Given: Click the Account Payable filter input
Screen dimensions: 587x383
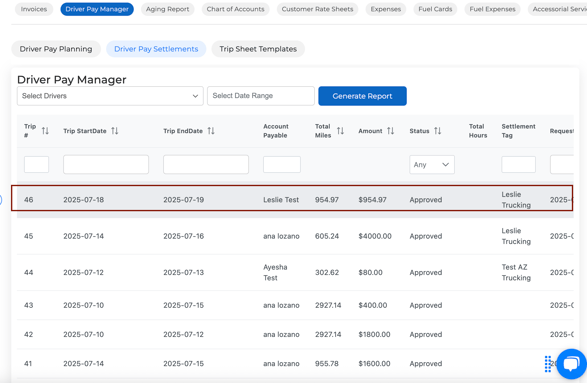Looking at the screenshot, I should coord(282,164).
